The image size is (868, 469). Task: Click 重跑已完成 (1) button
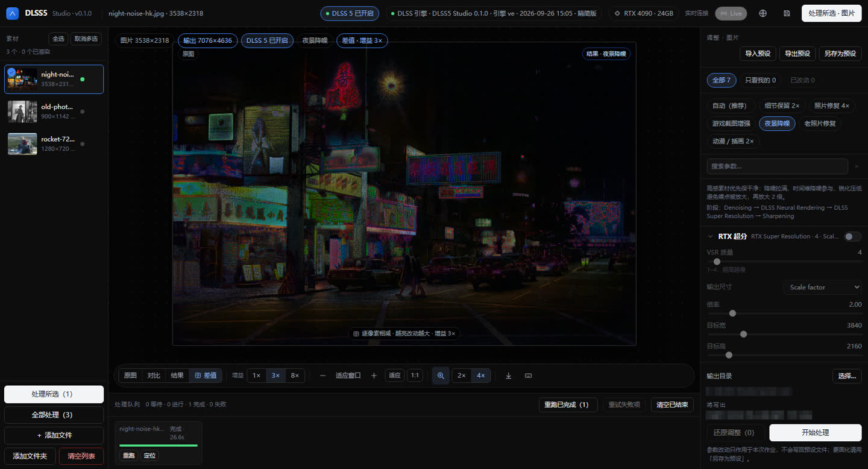[x=567, y=404]
